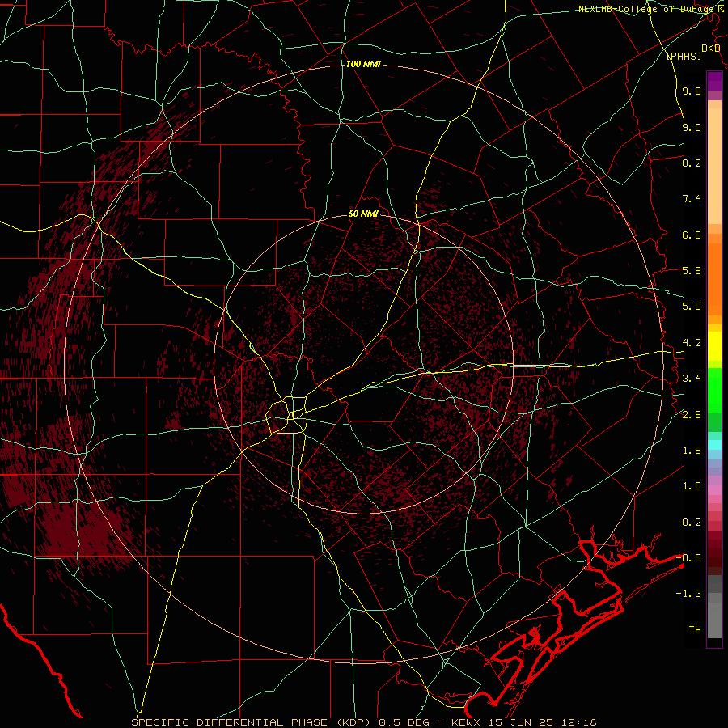Click the 50 NMI range ring label
728x728 pixels.
(x=363, y=214)
